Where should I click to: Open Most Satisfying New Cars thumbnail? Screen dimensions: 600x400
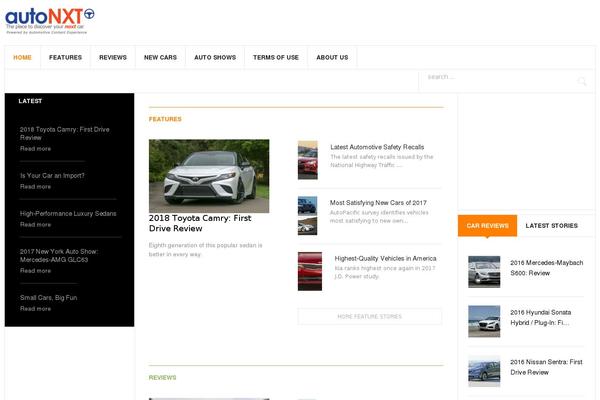(x=308, y=216)
